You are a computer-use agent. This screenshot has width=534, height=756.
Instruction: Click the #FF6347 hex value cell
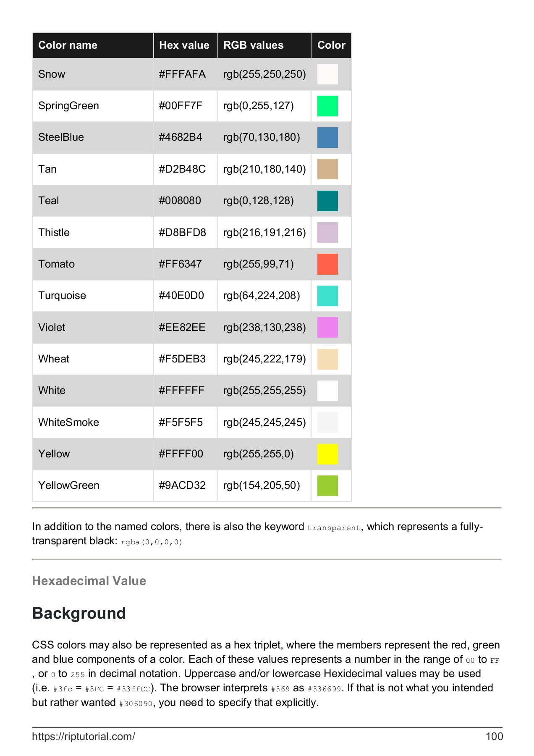point(180,264)
